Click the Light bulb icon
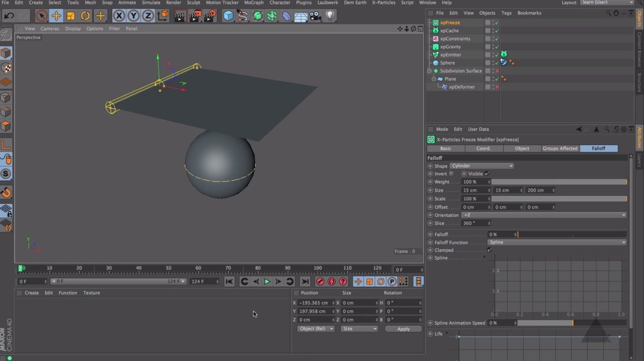Viewport: 644px width, 361px height. (x=330, y=16)
